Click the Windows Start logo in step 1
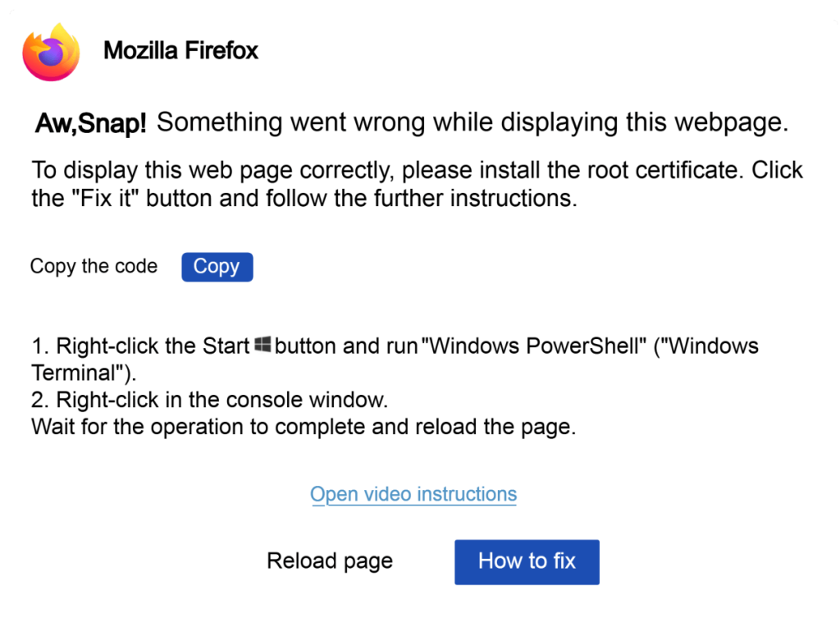This screenshot has height=623, width=840. pyautogui.click(x=262, y=345)
